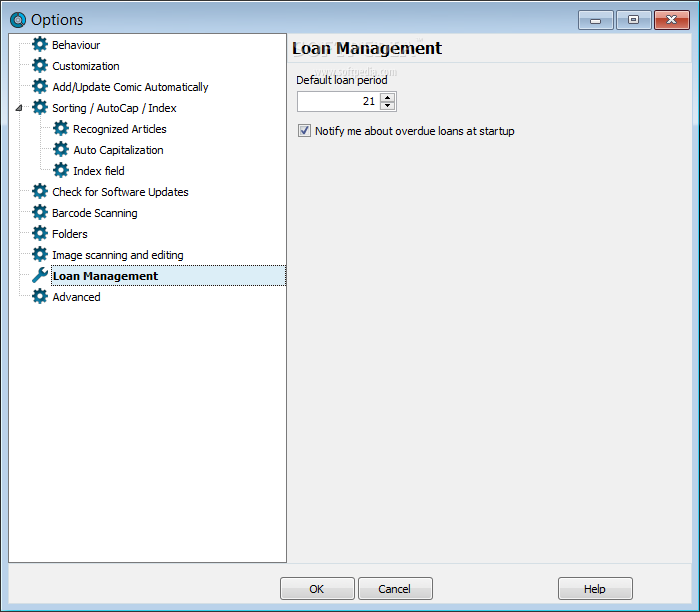Open the Behaviour options page
The image size is (700, 612).
pos(76,45)
